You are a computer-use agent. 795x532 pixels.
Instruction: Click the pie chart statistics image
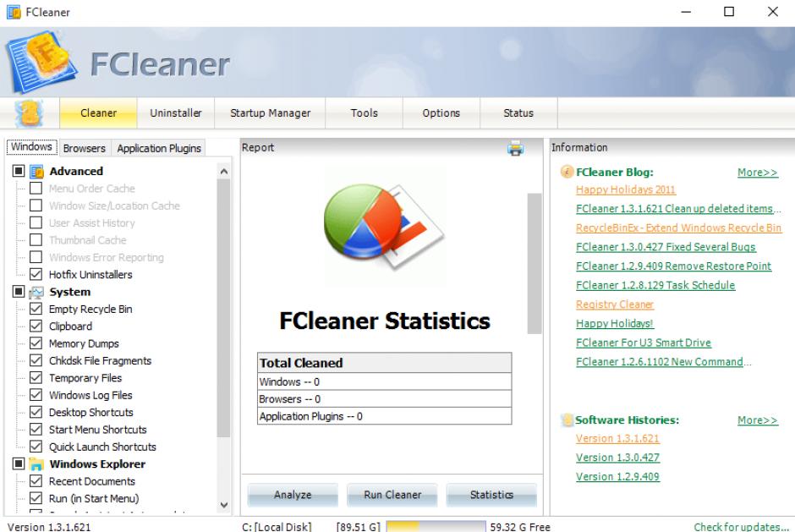pyautogui.click(x=384, y=226)
